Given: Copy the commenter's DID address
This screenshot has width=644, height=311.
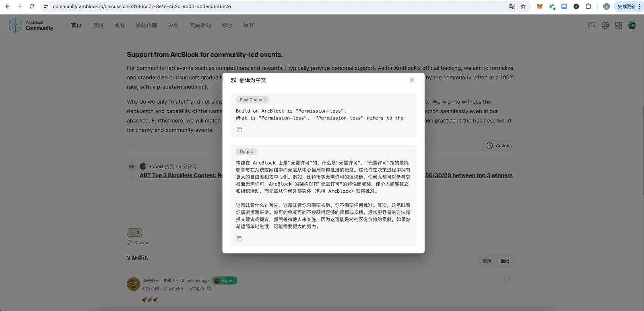Looking at the screenshot, I should coord(209,289).
